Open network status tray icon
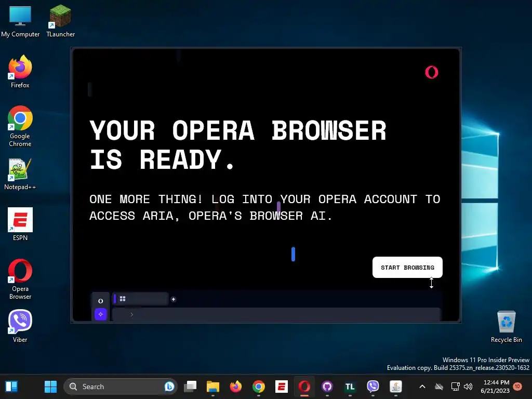532x399 pixels. pos(455,387)
